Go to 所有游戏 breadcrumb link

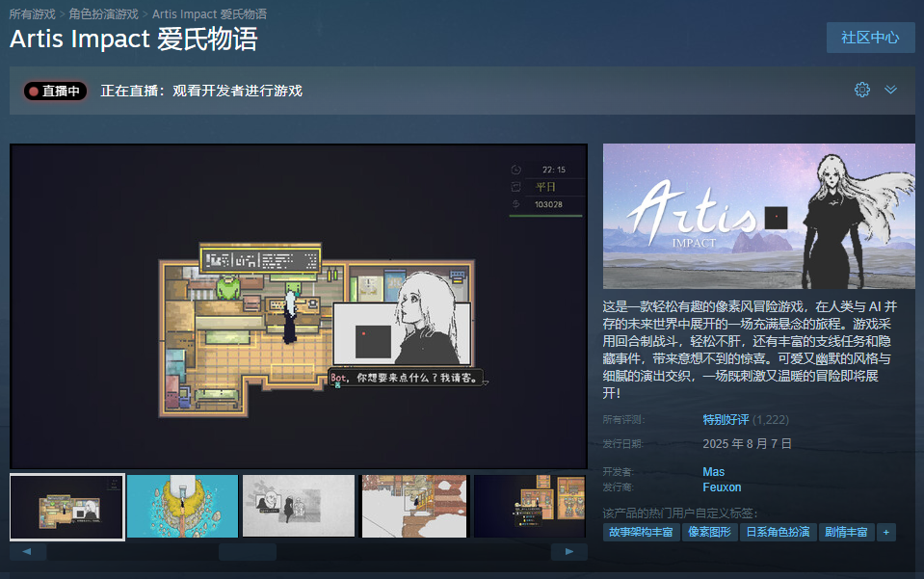[x=33, y=14]
